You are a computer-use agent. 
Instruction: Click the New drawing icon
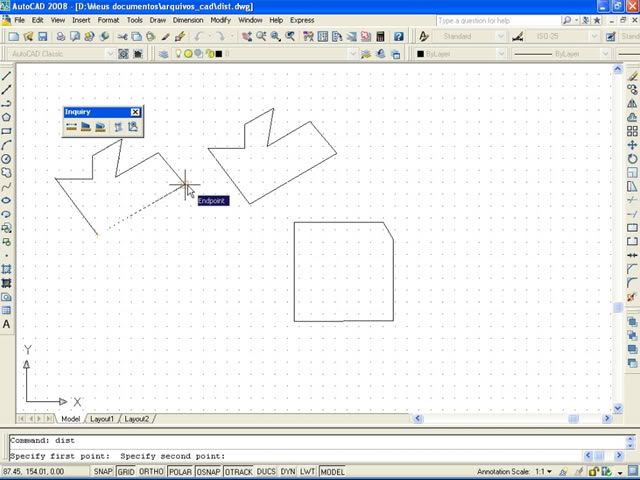click(13, 37)
